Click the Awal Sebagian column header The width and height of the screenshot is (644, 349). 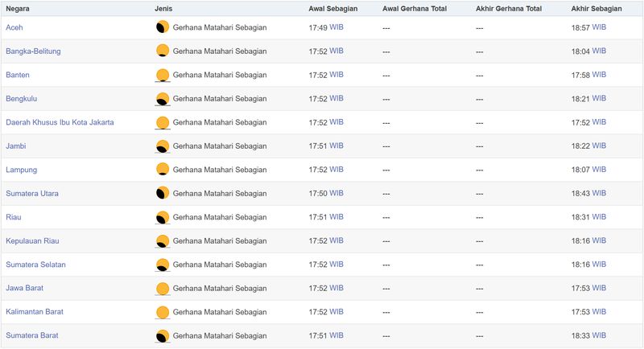(x=333, y=8)
